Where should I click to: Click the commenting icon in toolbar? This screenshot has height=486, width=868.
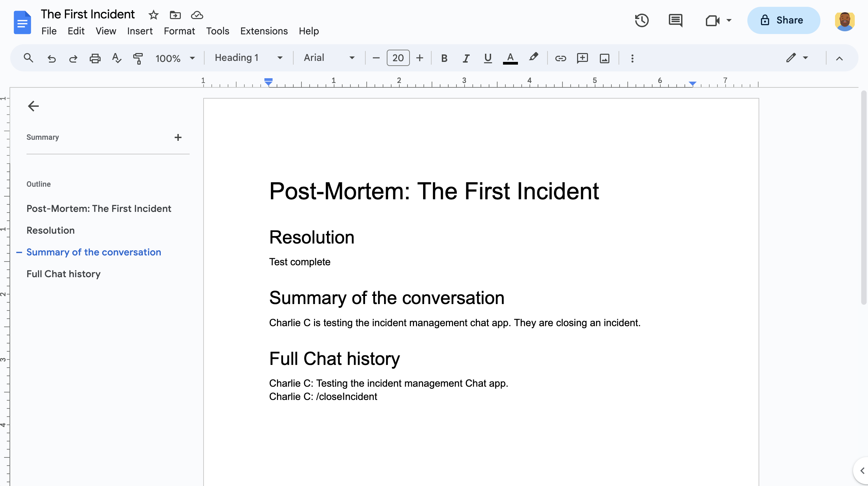coord(675,20)
